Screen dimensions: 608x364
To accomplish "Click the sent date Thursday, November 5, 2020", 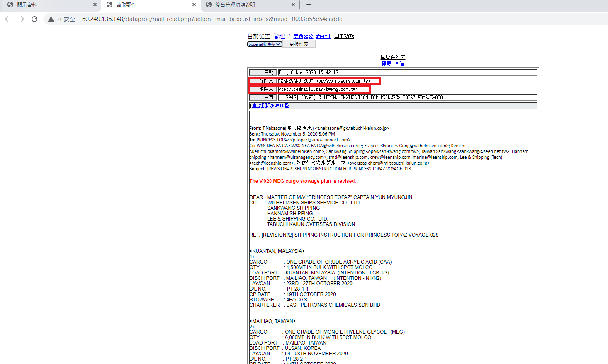I will (298, 134).
